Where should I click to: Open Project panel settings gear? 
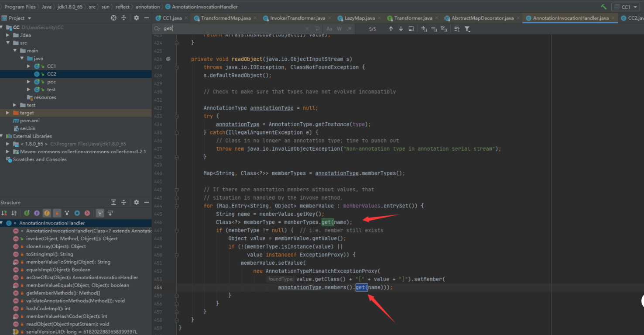[x=136, y=18]
